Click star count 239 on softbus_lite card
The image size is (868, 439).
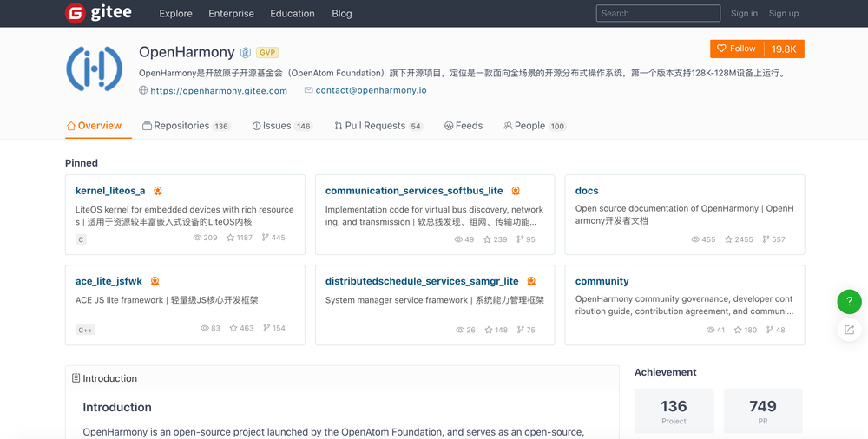[495, 239]
